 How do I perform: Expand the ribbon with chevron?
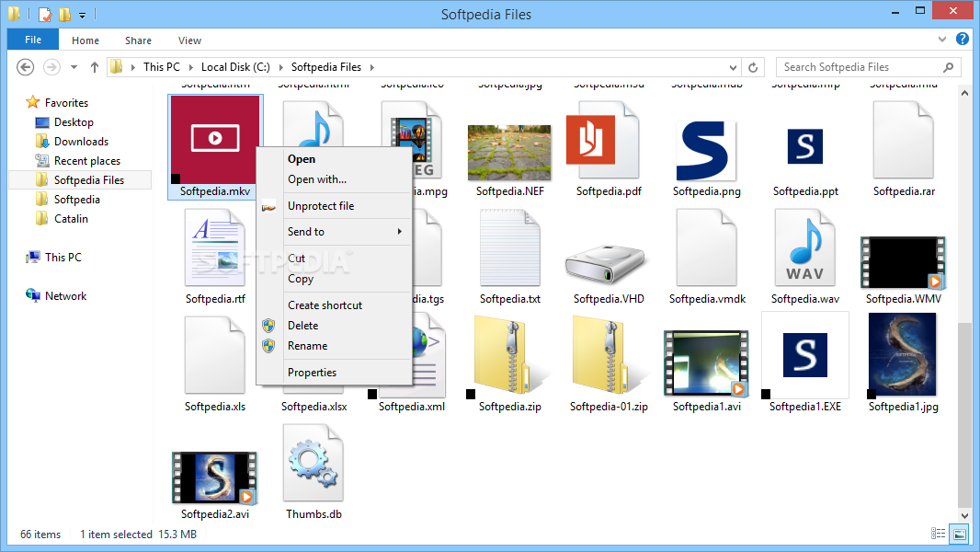click(x=942, y=40)
